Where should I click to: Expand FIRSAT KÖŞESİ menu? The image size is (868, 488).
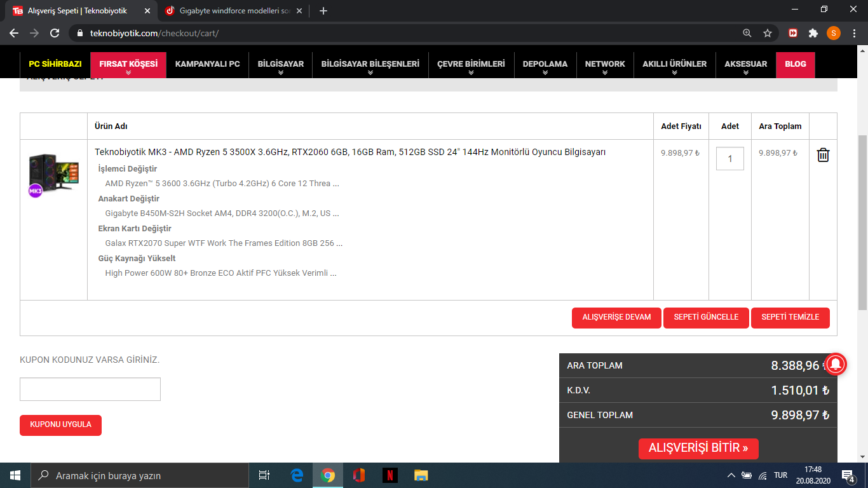point(128,65)
